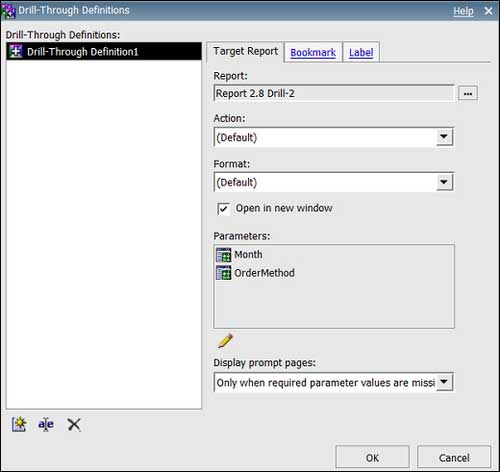Delete the selected drill-through definition

[74, 425]
